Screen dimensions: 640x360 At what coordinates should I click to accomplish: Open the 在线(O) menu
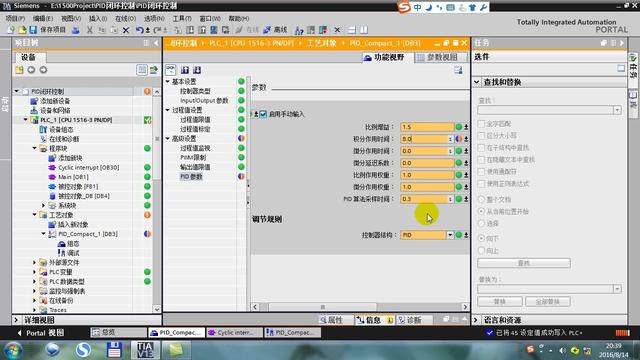(125, 18)
